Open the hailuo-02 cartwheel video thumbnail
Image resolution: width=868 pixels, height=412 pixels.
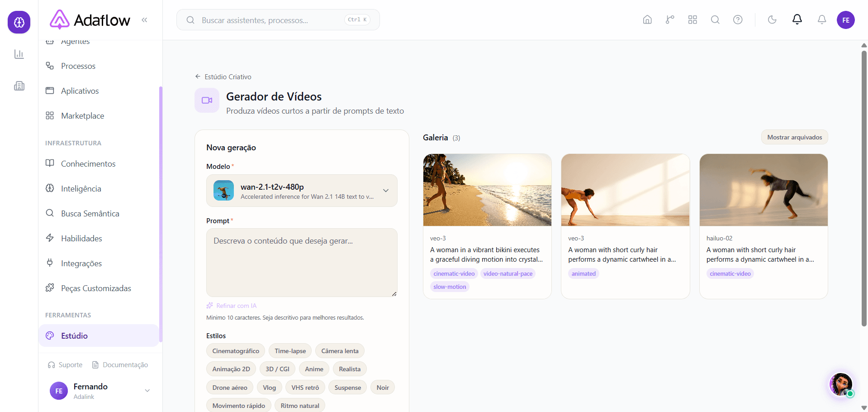(764, 190)
